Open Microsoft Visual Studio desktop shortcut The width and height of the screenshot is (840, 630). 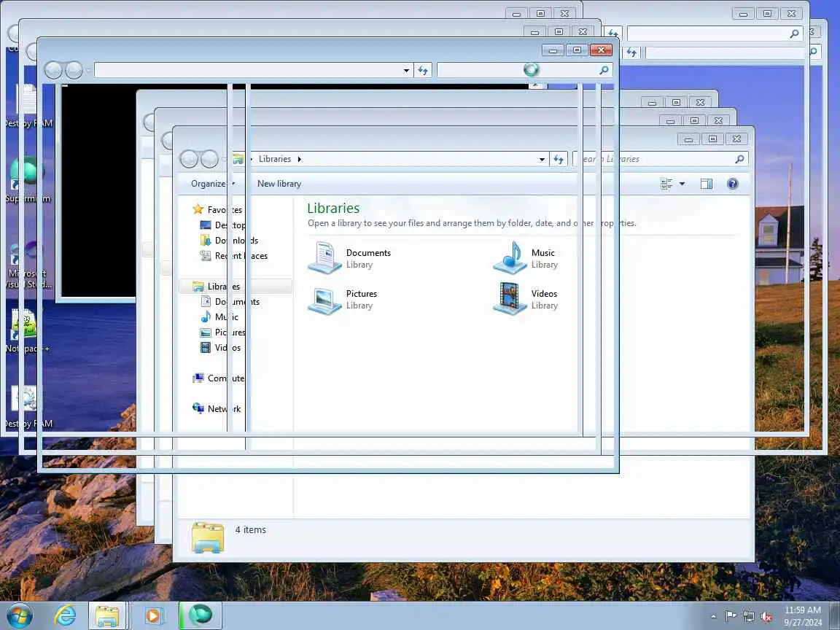click(x=28, y=265)
